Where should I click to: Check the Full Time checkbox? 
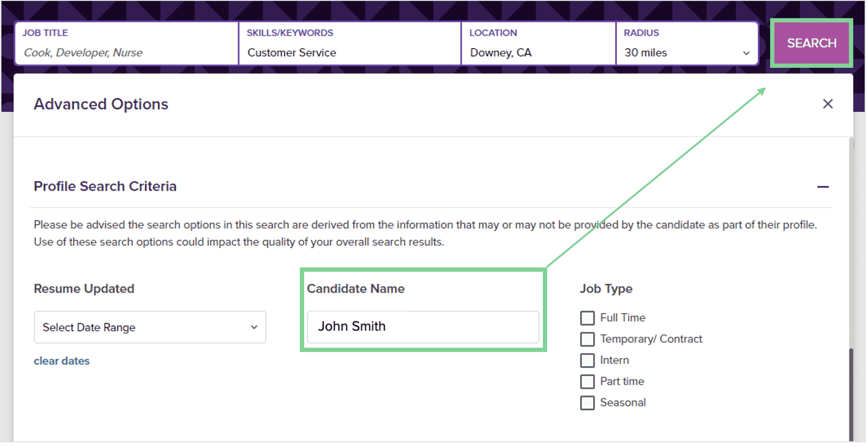587,318
